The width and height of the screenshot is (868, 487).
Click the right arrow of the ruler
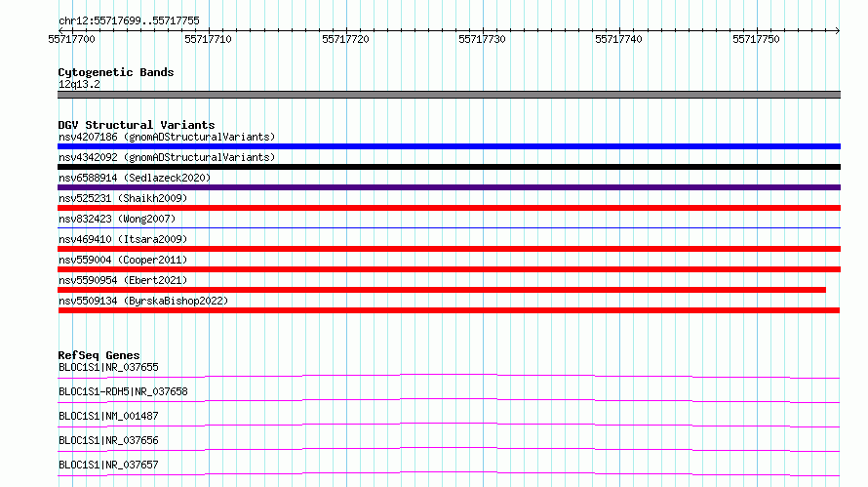[837, 30]
